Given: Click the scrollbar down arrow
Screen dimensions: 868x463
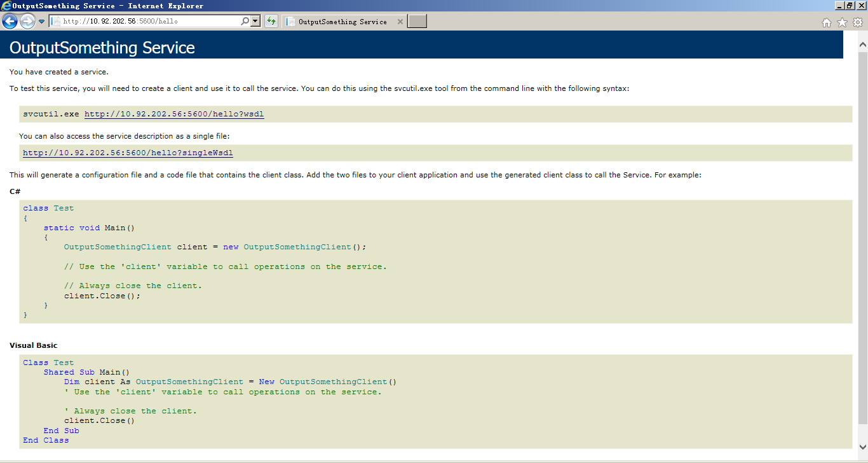Looking at the screenshot, I should coord(862,446).
